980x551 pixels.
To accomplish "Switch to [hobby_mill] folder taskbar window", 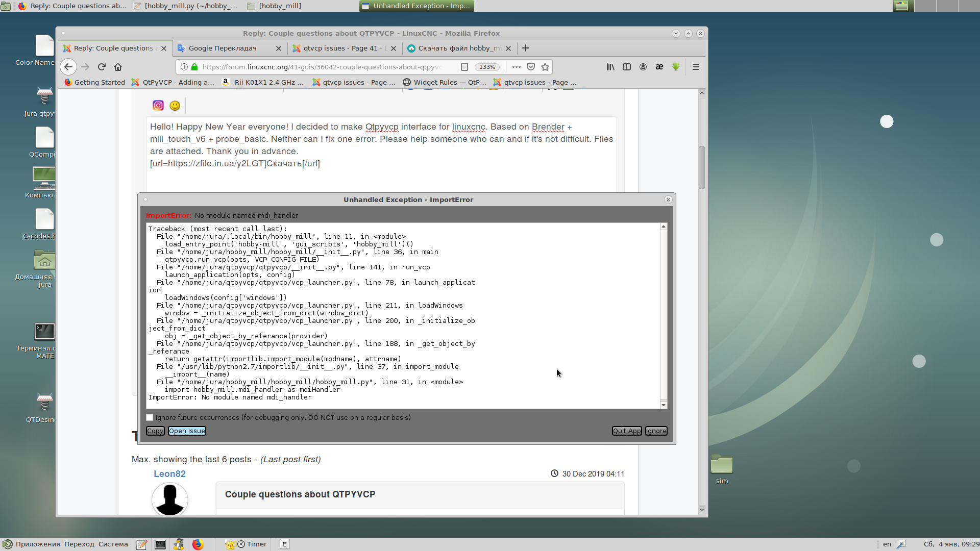I will (274, 6).
